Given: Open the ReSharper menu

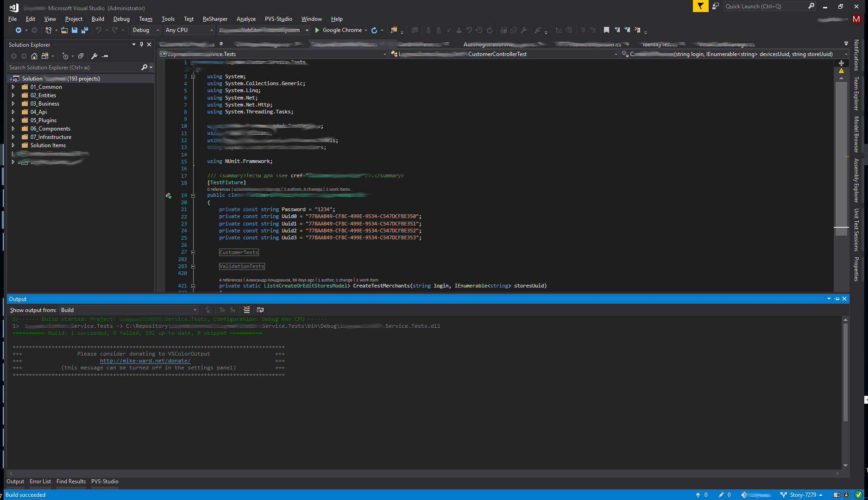Looking at the screenshot, I should [215, 19].
